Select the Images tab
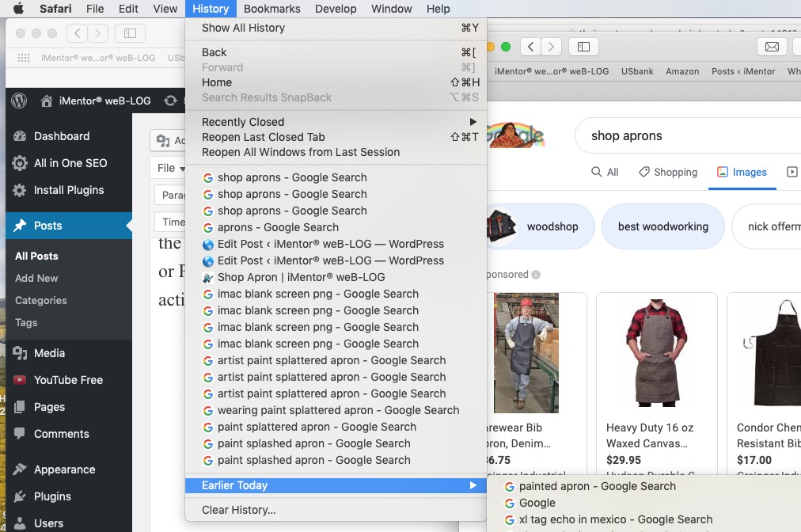The image size is (801, 532). pos(742,173)
